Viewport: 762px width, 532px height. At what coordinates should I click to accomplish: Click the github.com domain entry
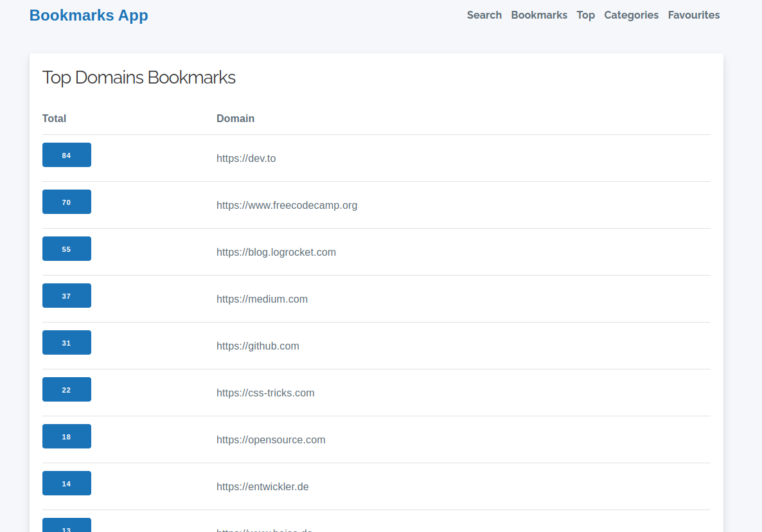click(258, 346)
